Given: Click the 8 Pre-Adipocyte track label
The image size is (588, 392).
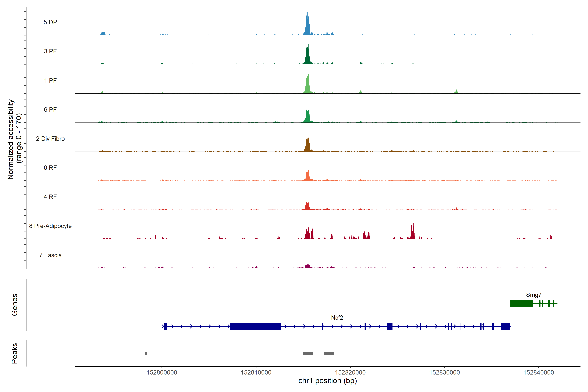Looking at the screenshot, I should pyautogui.click(x=50, y=226).
